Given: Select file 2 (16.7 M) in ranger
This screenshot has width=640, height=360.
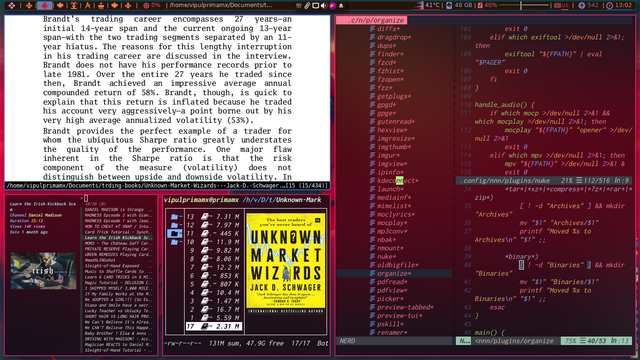Looking at the screenshot, I should [213, 309].
